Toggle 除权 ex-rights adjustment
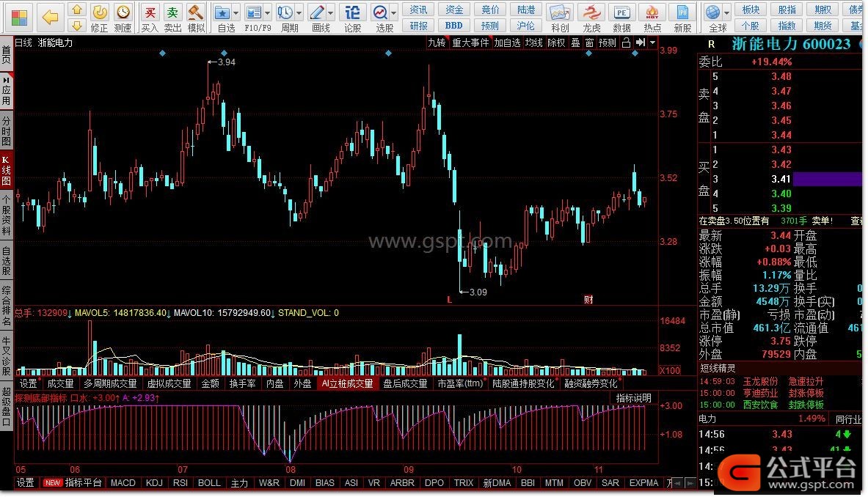The width and height of the screenshot is (868, 497). [556, 43]
